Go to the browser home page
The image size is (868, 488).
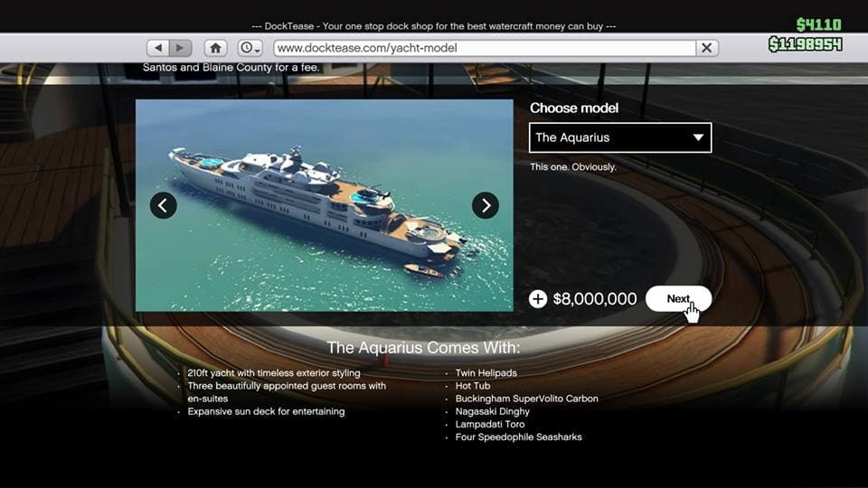click(x=215, y=48)
